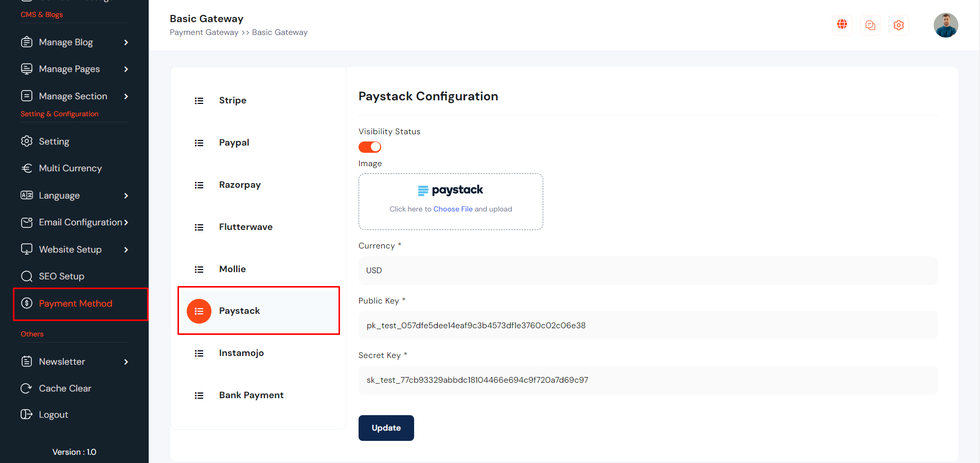Toggle the Paystack Visibility Status switch

pyautogui.click(x=370, y=147)
